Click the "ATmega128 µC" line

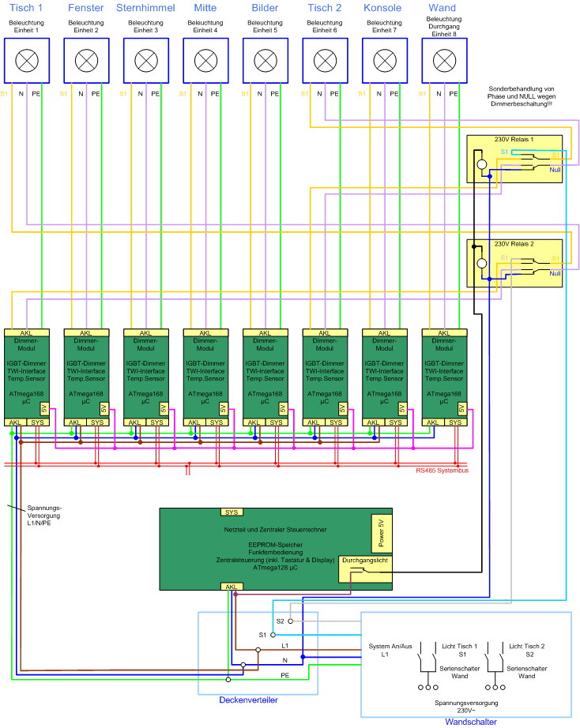(275, 568)
